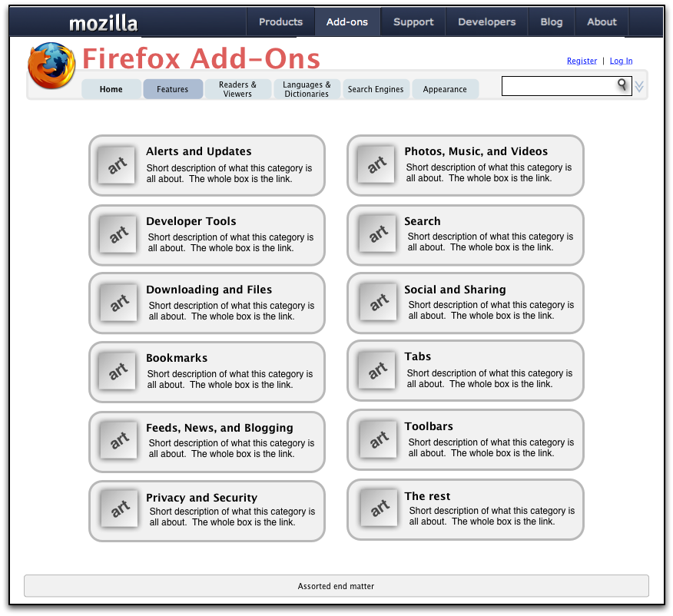This screenshot has width=673, height=616.
Task: Click the description text under Developer Tools
Action: coord(231,243)
